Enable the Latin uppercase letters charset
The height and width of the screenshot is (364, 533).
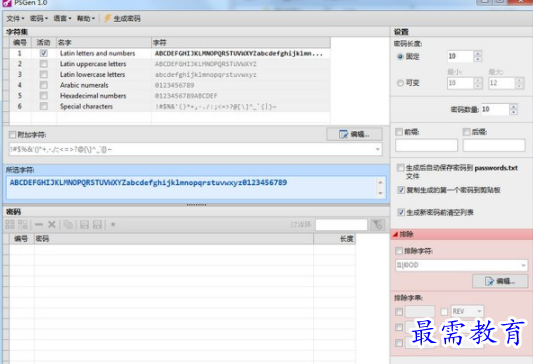pyautogui.click(x=44, y=64)
